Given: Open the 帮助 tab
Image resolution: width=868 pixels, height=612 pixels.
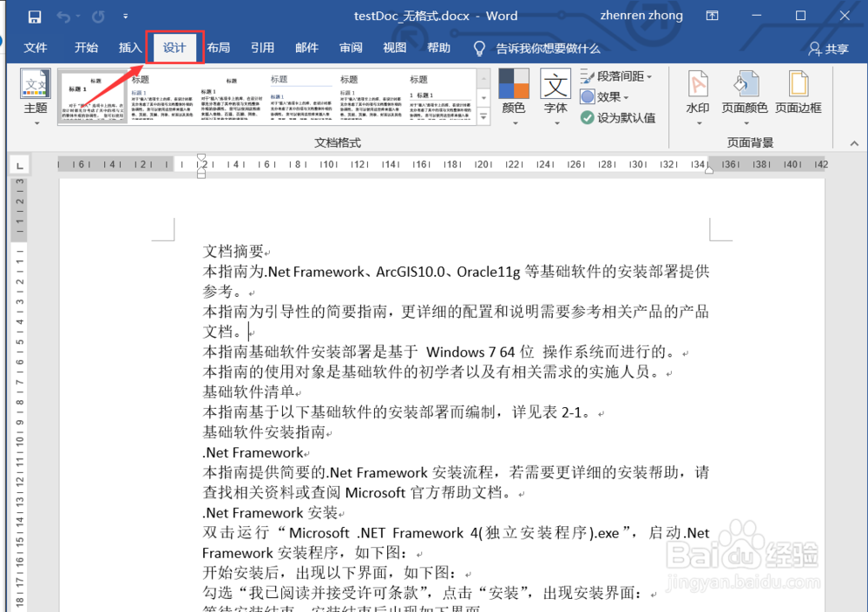Looking at the screenshot, I should (x=438, y=48).
